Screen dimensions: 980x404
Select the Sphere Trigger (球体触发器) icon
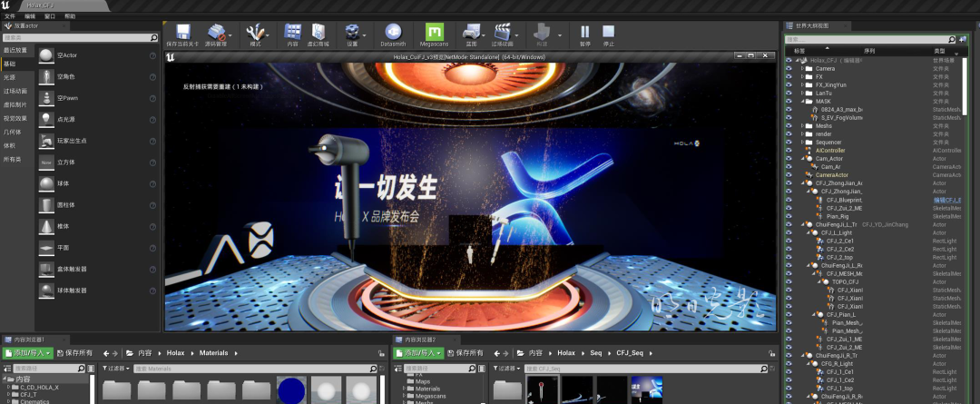pyautogui.click(x=46, y=291)
